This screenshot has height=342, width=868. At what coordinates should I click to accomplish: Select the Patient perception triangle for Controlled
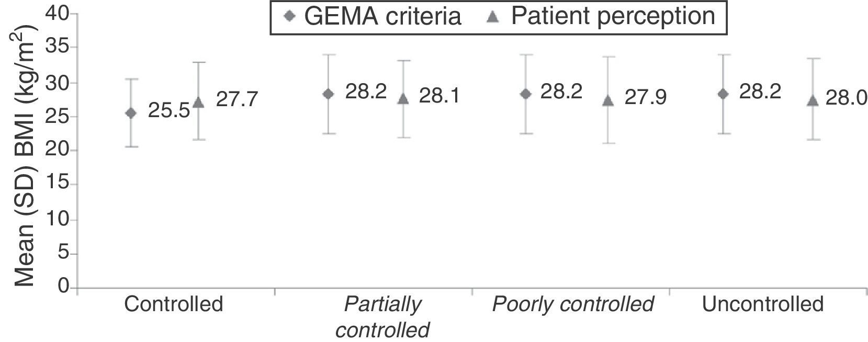(198, 102)
